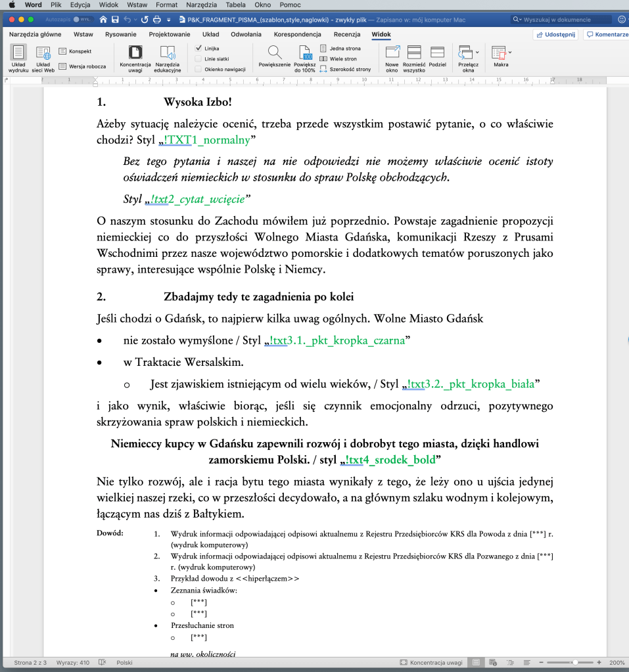Open the Komentarze pane
The width and height of the screenshot is (629, 672).
point(606,34)
